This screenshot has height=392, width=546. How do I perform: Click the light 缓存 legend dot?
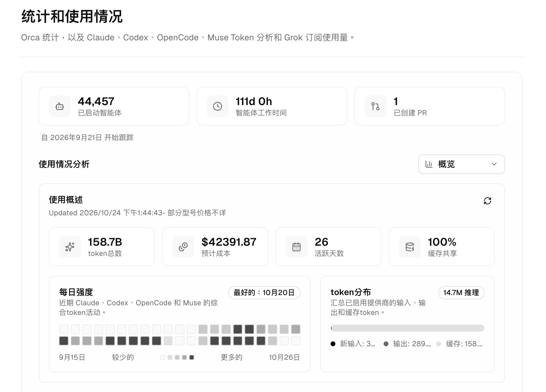coord(439,344)
